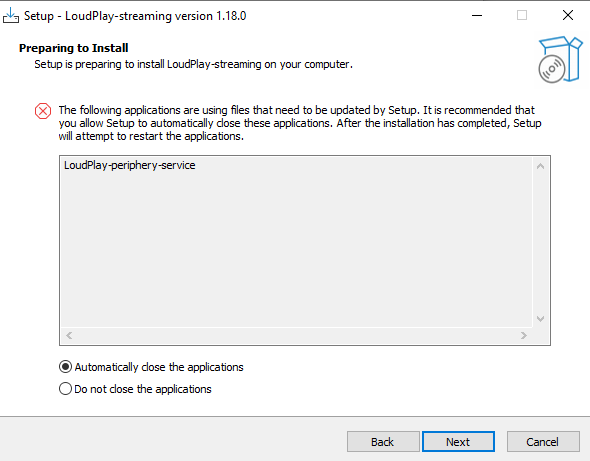Cancel the LoudPlay-streaming setup
Screen dimensions: 590x461
click(x=543, y=441)
